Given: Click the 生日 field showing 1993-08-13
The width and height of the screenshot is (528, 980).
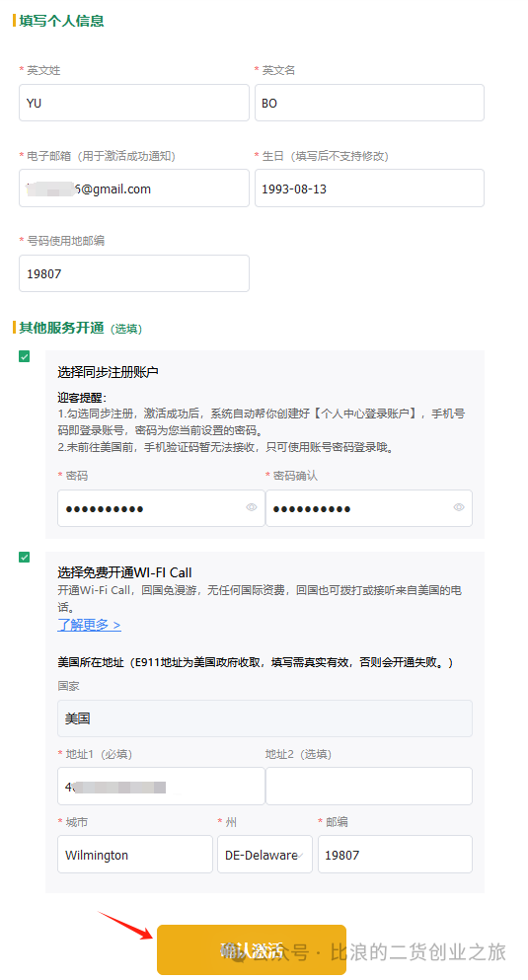Looking at the screenshot, I should [369, 188].
